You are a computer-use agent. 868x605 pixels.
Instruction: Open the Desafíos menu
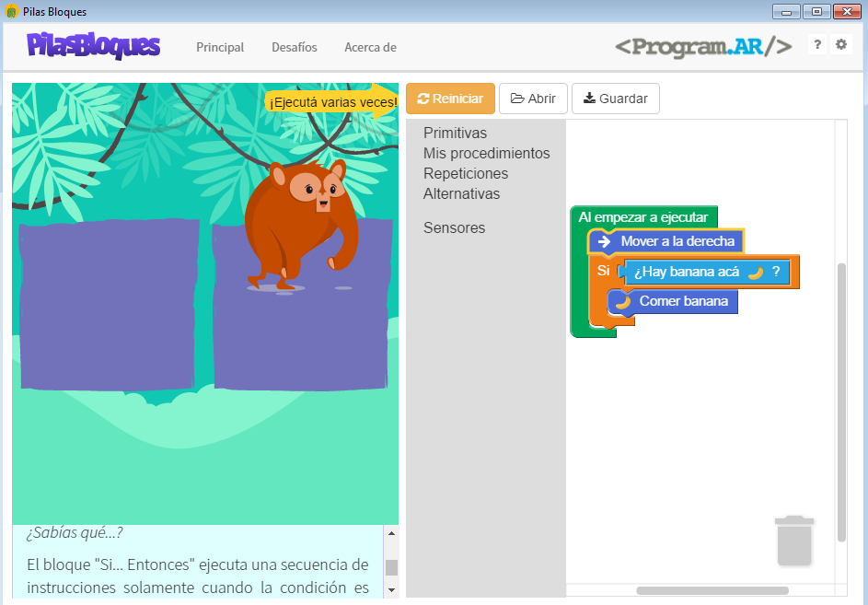[294, 48]
